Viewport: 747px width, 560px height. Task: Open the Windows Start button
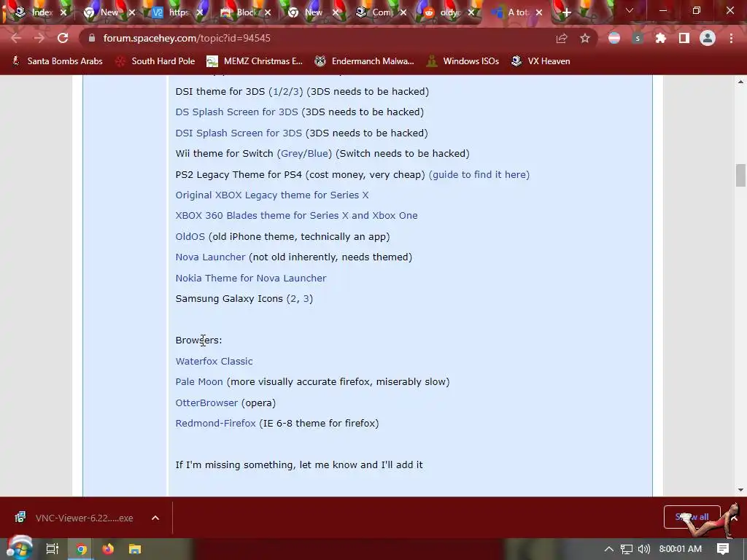19,549
